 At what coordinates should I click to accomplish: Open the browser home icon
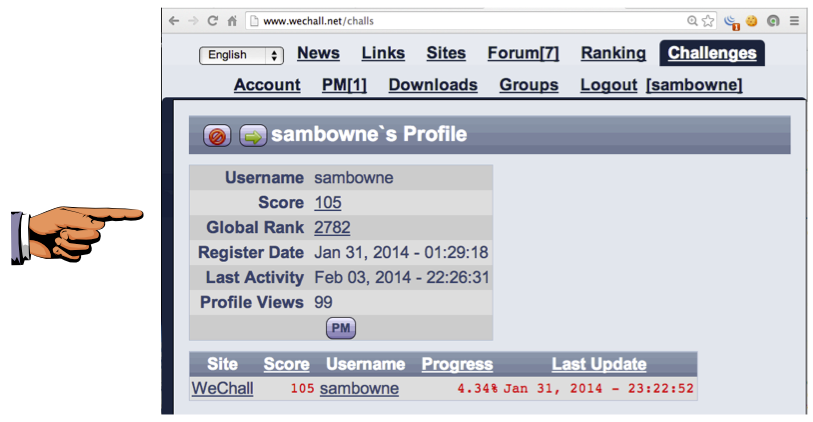pyautogui.click(x=232, y=21)
